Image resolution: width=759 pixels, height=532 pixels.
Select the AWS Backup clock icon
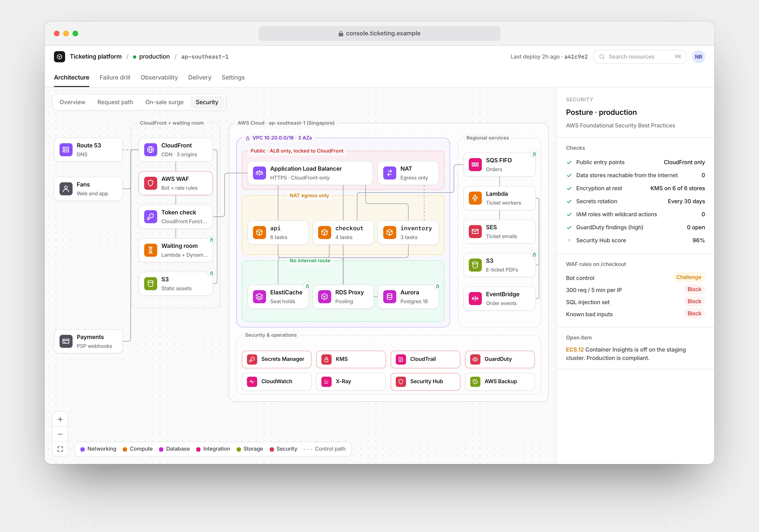point(475,382)
